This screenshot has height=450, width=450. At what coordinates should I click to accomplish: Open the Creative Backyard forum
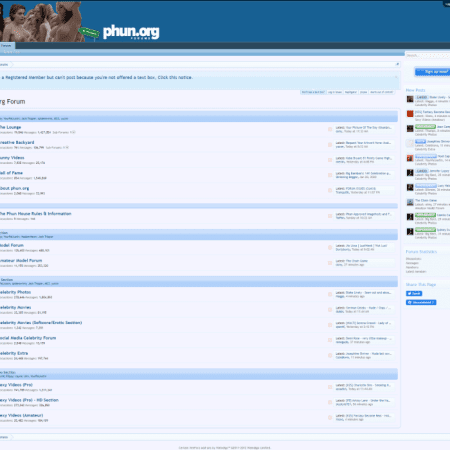point(17,142)
